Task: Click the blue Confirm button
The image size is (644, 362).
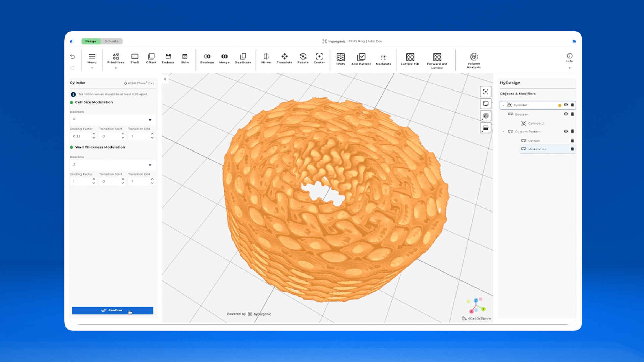Action: pos(112,310)
